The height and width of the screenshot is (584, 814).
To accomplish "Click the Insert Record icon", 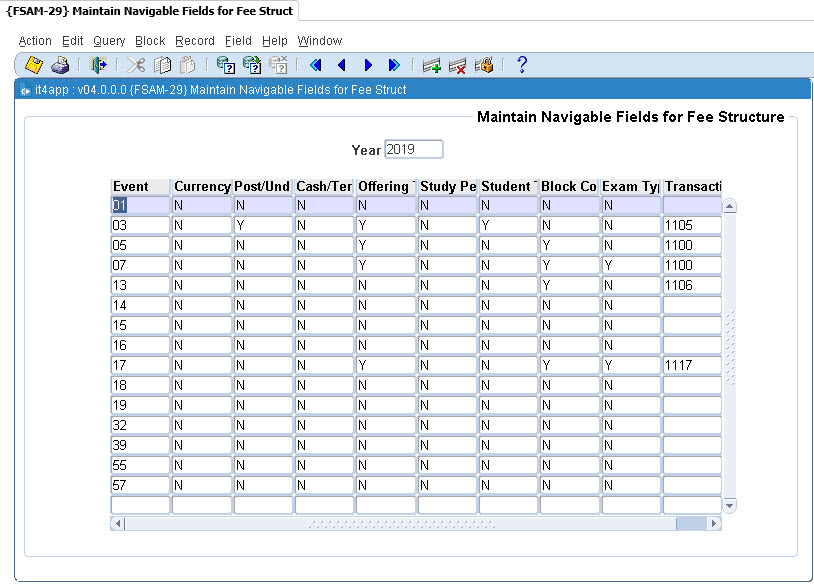I will (x=432, y=65).
